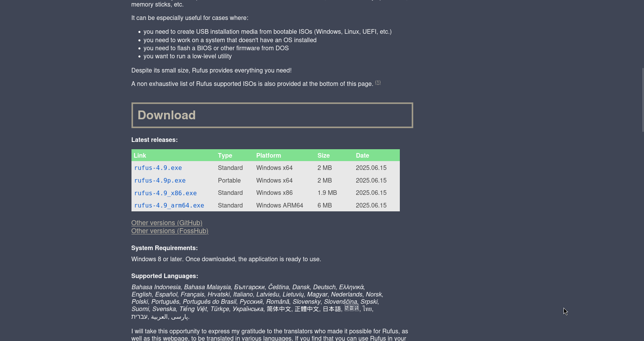Click the Type column header
This screenshot has width=644, height=341.
225,155
